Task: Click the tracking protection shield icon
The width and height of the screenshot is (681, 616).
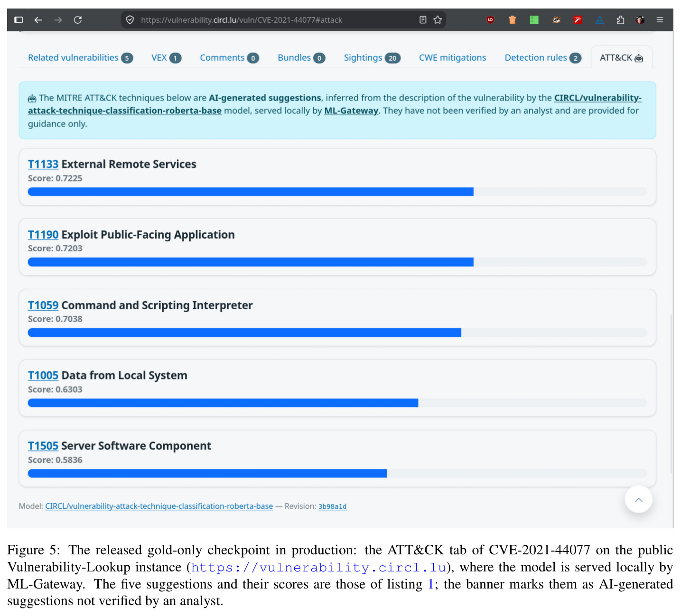Action: click(x=130, y=20)
